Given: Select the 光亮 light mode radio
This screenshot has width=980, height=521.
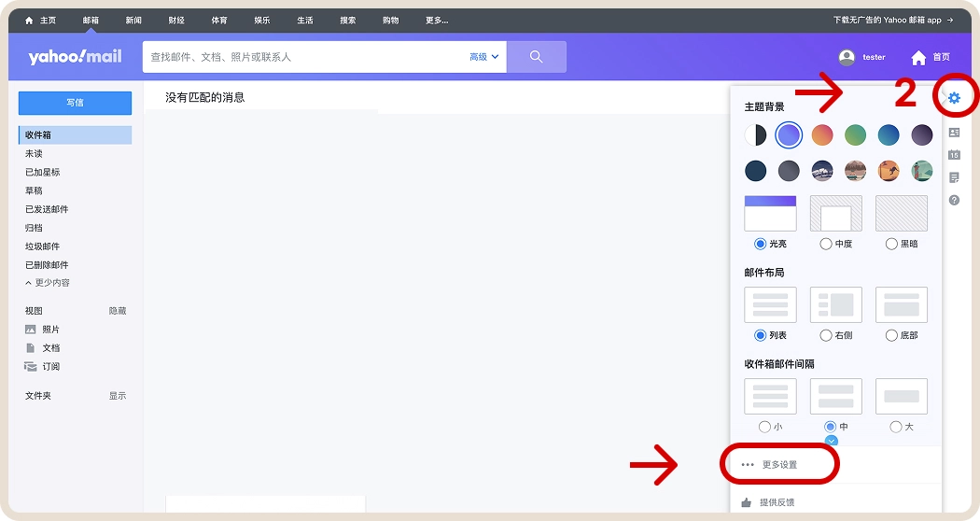Looking at the screenshot, I should 760,244.
